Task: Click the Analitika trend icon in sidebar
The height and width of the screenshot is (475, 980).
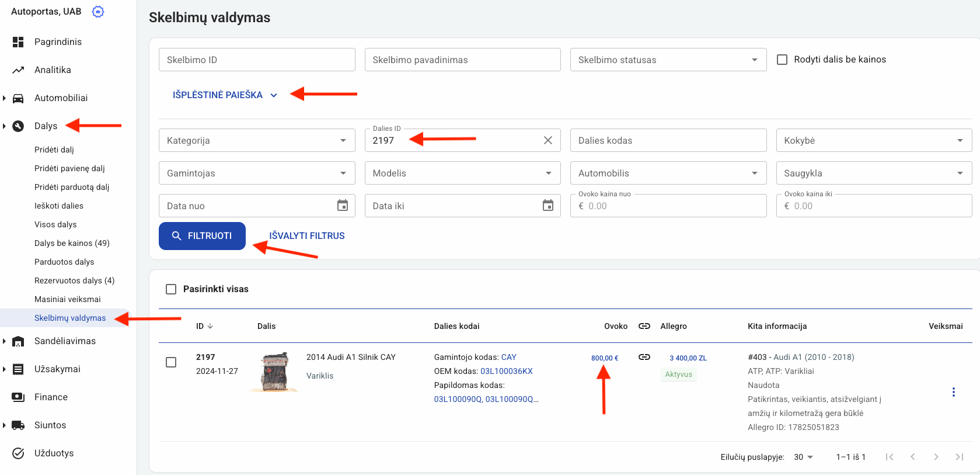Action: click(18, 70)
